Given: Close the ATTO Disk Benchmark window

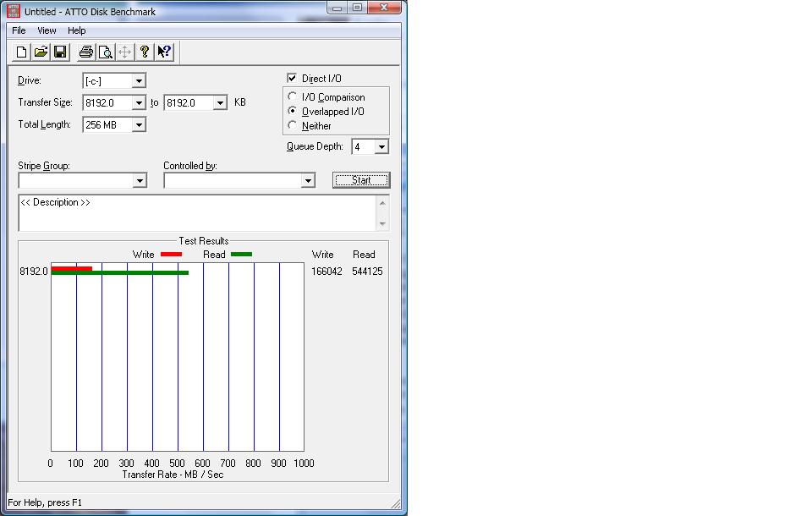Looking at the screenshot, I should (384, 8).
